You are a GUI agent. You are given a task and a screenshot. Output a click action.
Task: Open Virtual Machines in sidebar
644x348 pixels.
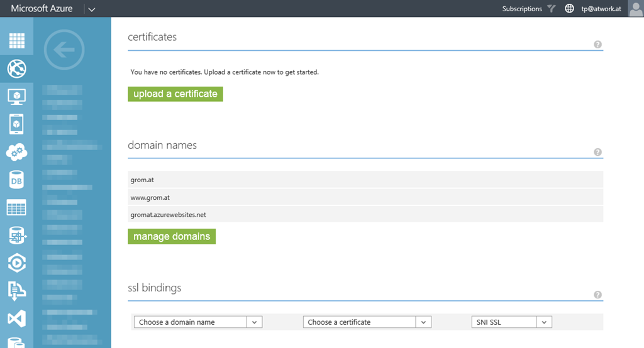pos(17,97)
